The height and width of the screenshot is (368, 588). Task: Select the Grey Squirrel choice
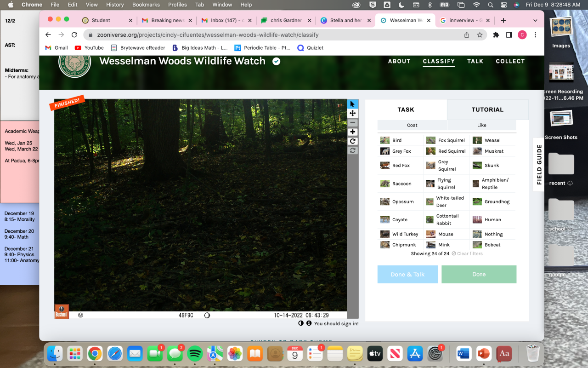[x=447, y=166]
